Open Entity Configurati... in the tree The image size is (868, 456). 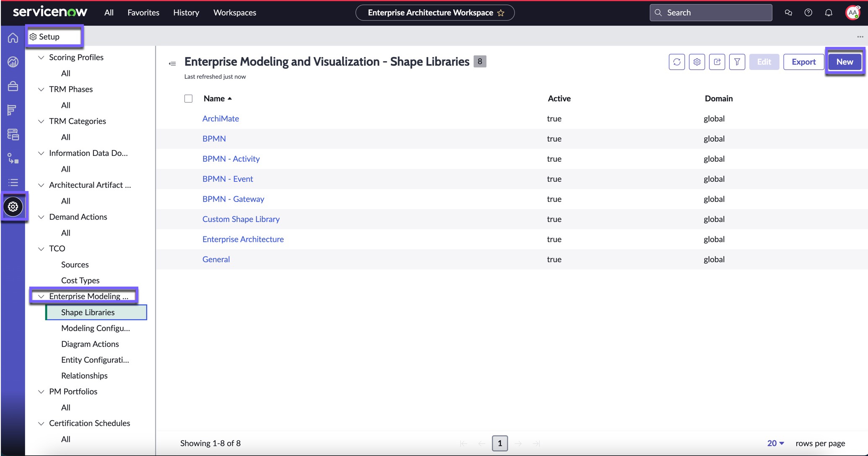(95, 360)
